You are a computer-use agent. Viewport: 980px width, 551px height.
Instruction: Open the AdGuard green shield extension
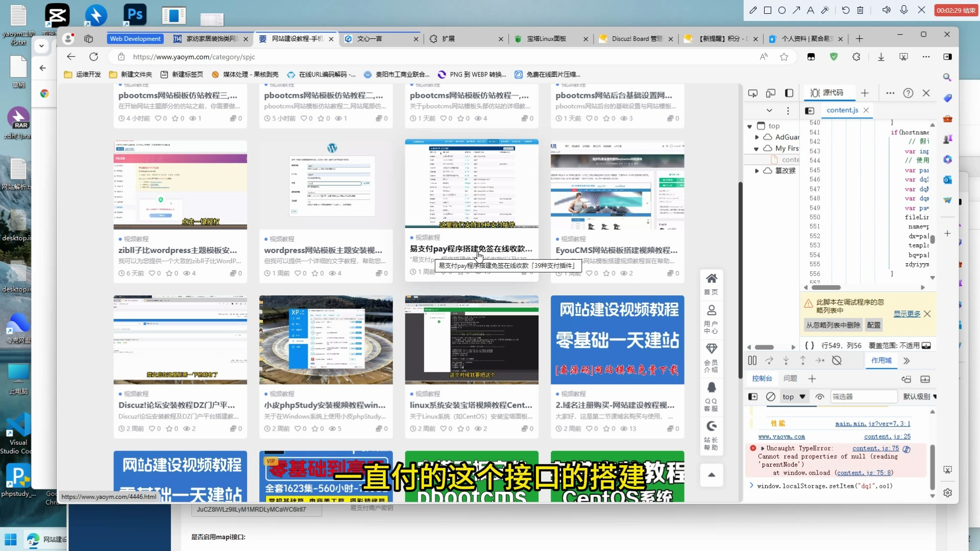click(x=834, y=57)
